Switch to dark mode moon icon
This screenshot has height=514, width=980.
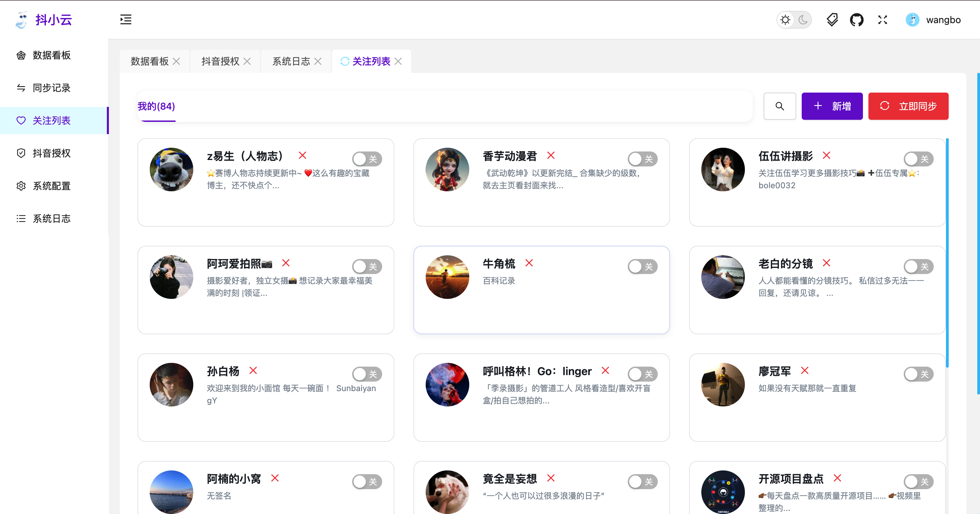point(803,20)
